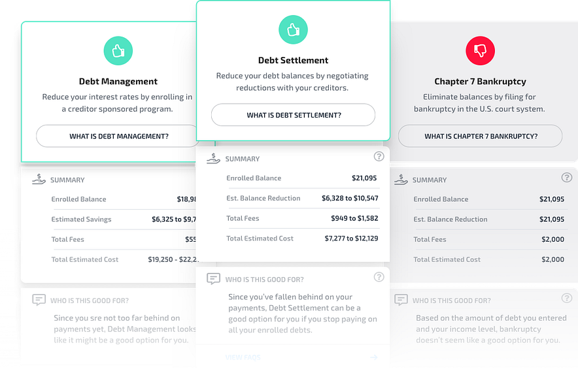Screen dimensions: 578x392
Task: Click the Debt Settlement thumbs-up icon
Action: pyautogui.click(x=293, y=30)
